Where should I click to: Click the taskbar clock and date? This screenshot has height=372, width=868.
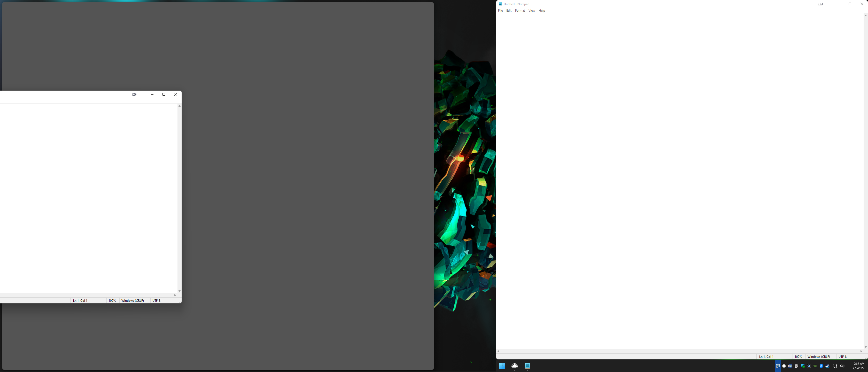858,366
